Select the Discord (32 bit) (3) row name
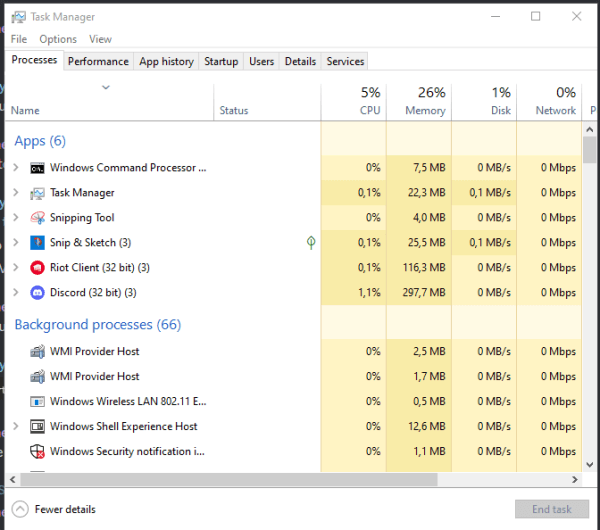600x530 pixels. click(x=93, y=293)
